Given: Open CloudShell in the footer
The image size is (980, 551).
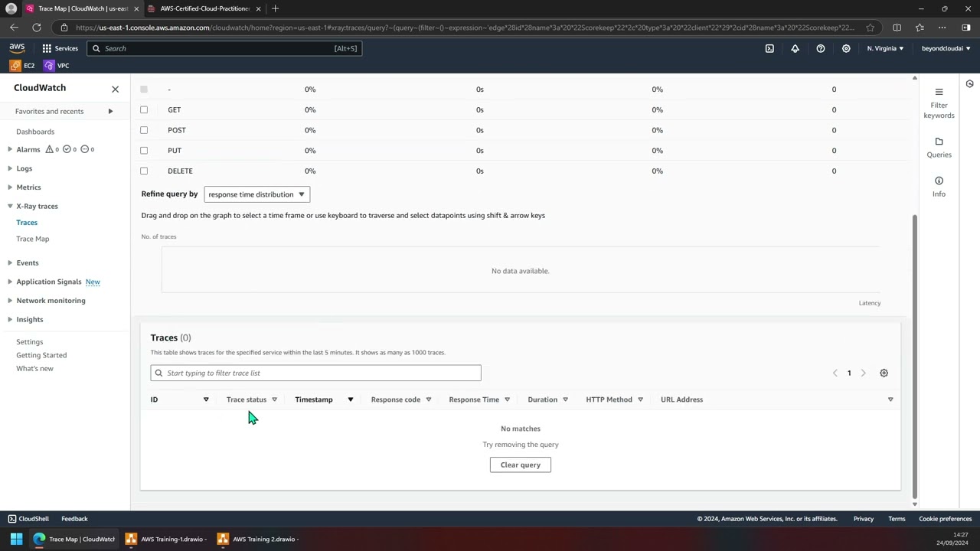Looking at the screenshot, I should (28, 519).
